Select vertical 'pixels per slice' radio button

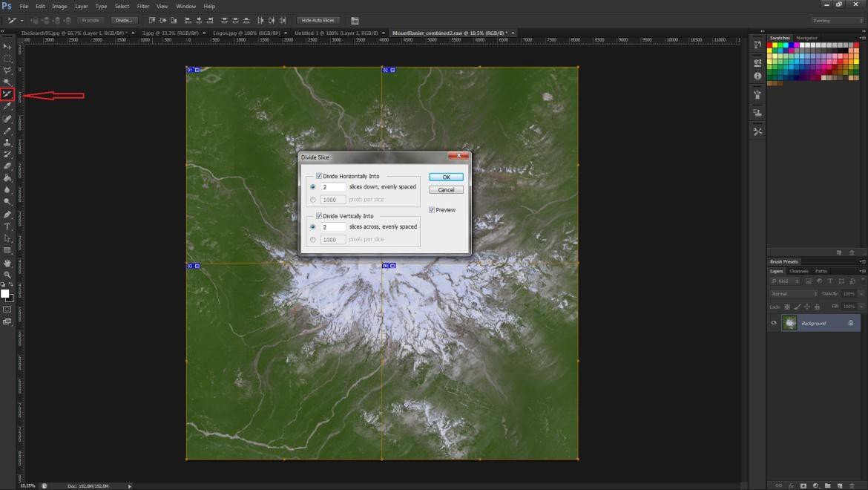pos(313,240)
